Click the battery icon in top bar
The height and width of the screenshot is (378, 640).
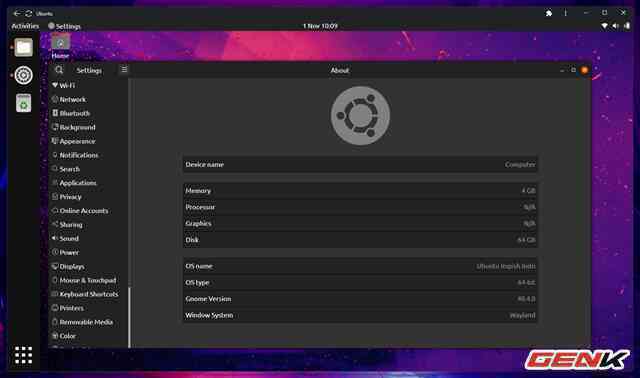tap(627, 26)
